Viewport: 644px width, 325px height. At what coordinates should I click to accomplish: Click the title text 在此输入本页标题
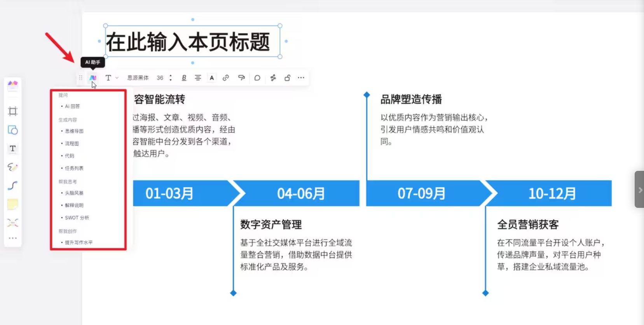pos(188,42)
